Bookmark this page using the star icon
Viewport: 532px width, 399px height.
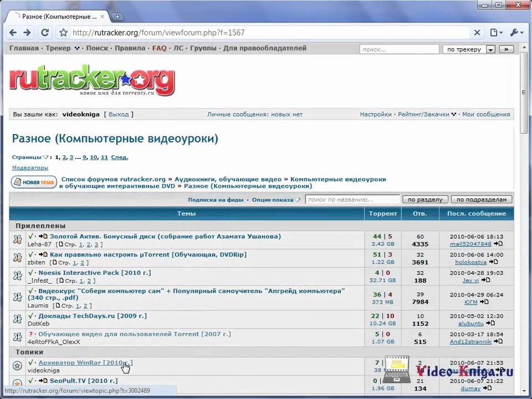click(63, 33)
